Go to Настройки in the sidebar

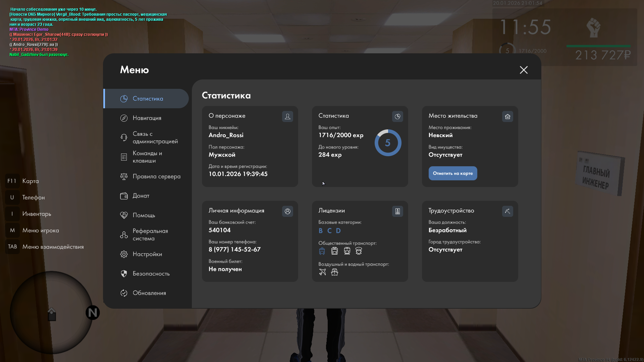tap(147, 254)
